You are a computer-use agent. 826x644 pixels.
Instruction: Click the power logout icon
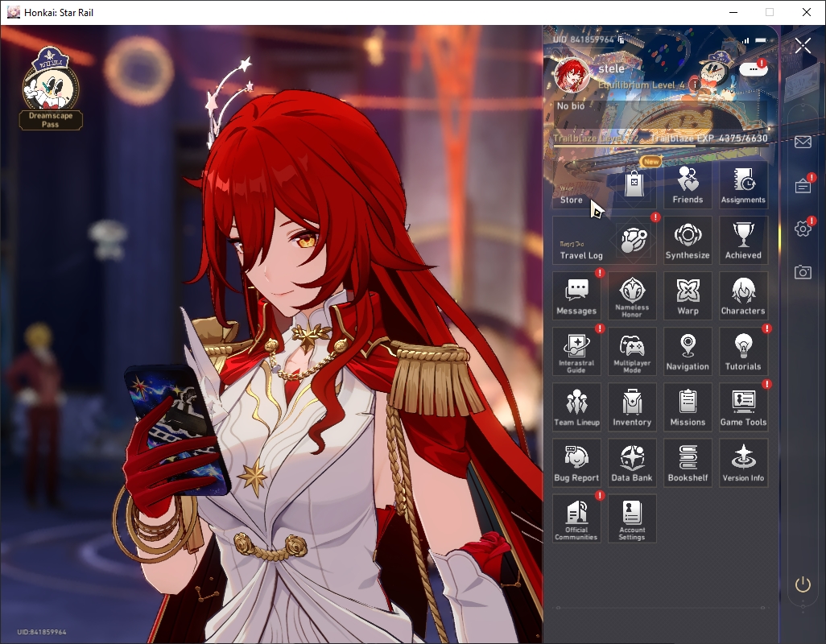[x=803, y=584]
